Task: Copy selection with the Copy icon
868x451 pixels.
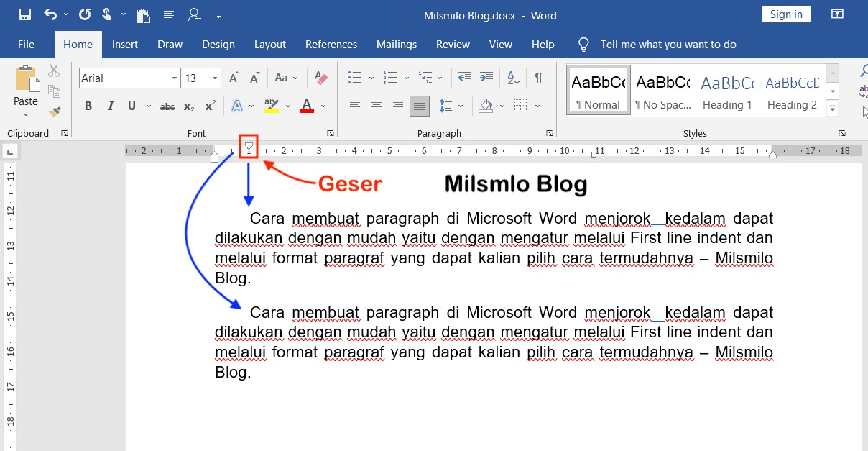Action: [x=54, y=91]
